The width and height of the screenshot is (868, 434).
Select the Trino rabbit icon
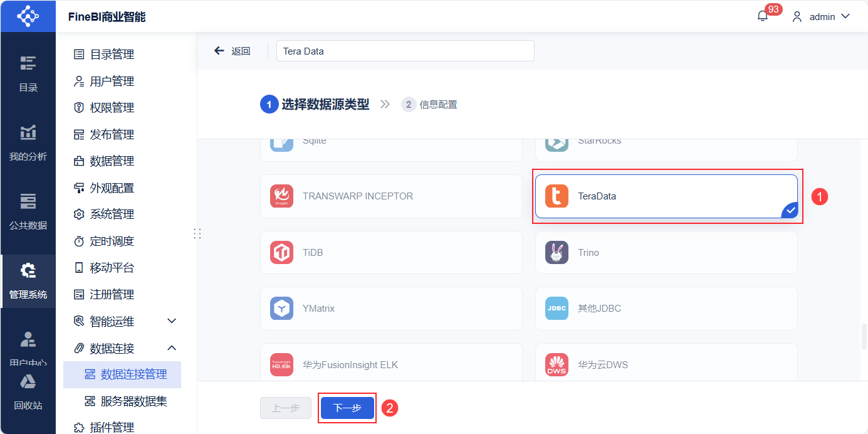pyautogui.click(x=557, y=252)
